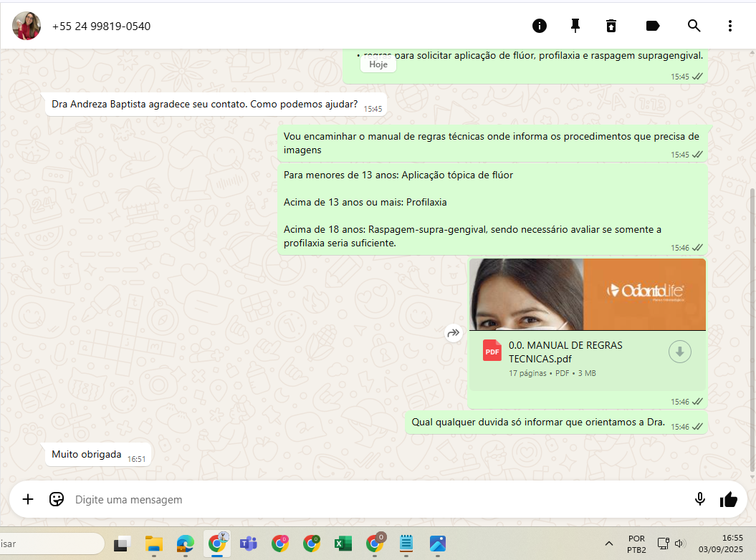Select the Para menores de 13 anos message
This screenshot has height=560, width=756.
coord(493,209)
